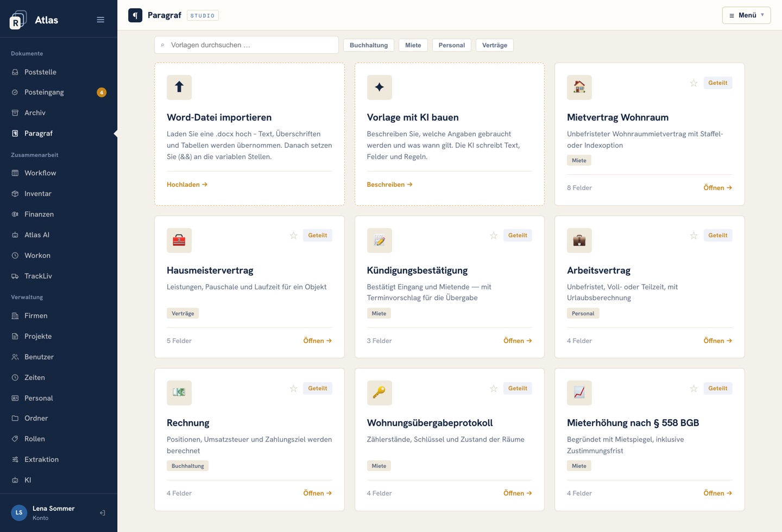Collapse the sidebar with the hamburger icon
This screenshot has height=532, width=782.
coord(100,20)
